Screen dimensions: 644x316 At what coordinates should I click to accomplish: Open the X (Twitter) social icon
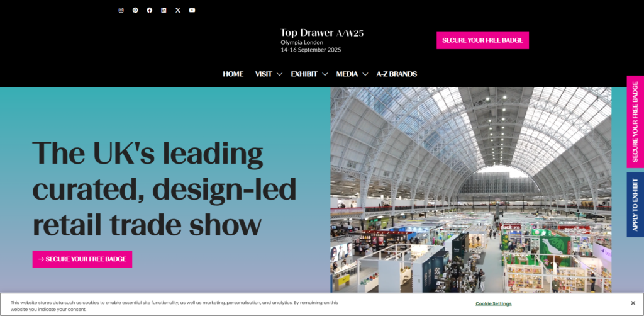178,10
